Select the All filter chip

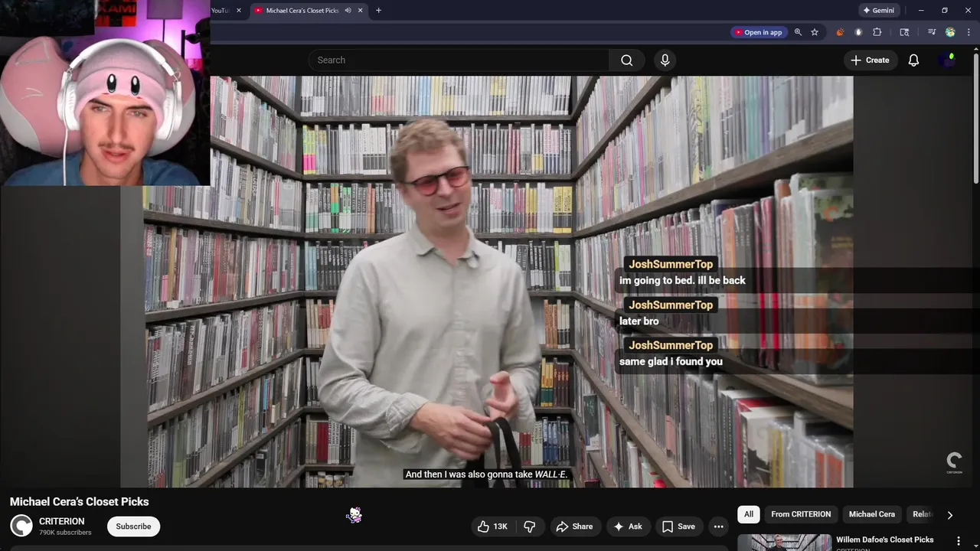pos(749,514)
